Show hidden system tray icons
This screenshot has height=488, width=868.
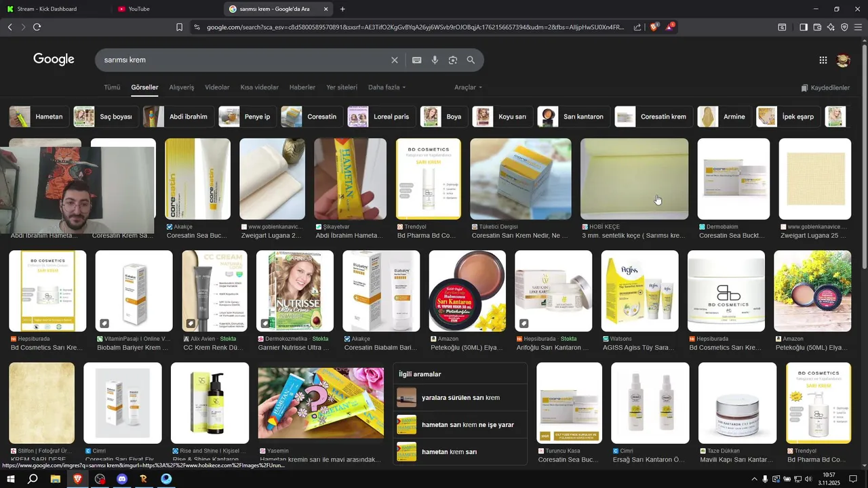[x=754, y=479]
